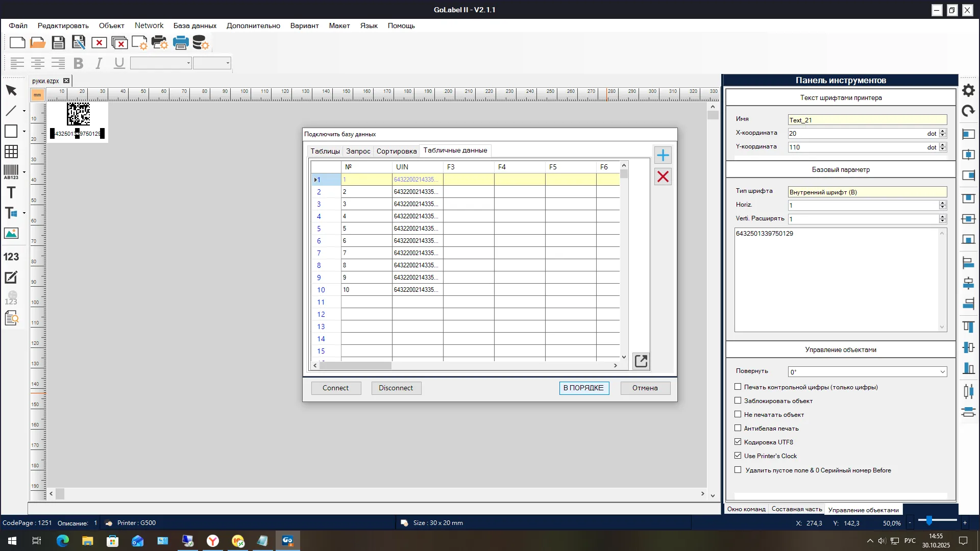Toggle 'Use Printer's Clock' checkbox
Screen dimensions: 980x551
coord(738,456)
